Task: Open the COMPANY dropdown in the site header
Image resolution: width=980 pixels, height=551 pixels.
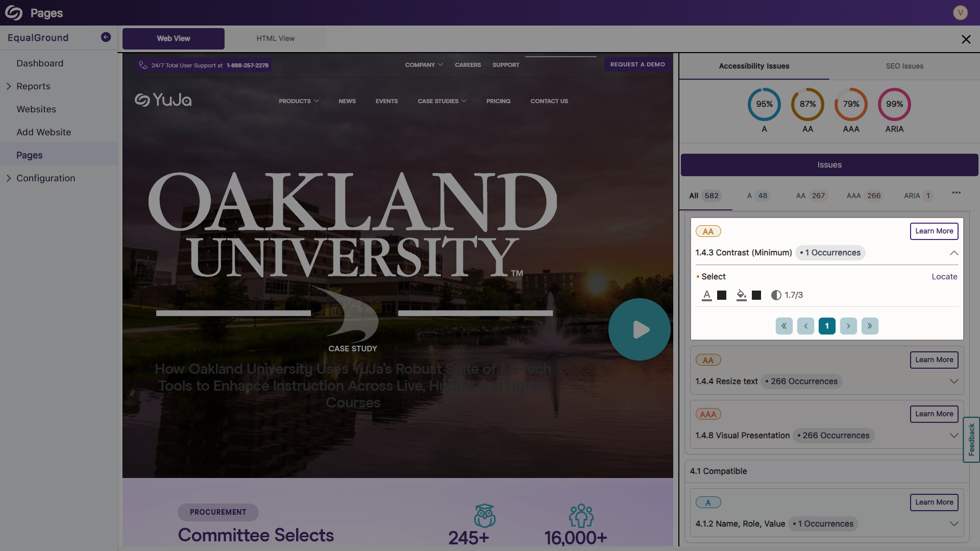Action: coord(423,65)
